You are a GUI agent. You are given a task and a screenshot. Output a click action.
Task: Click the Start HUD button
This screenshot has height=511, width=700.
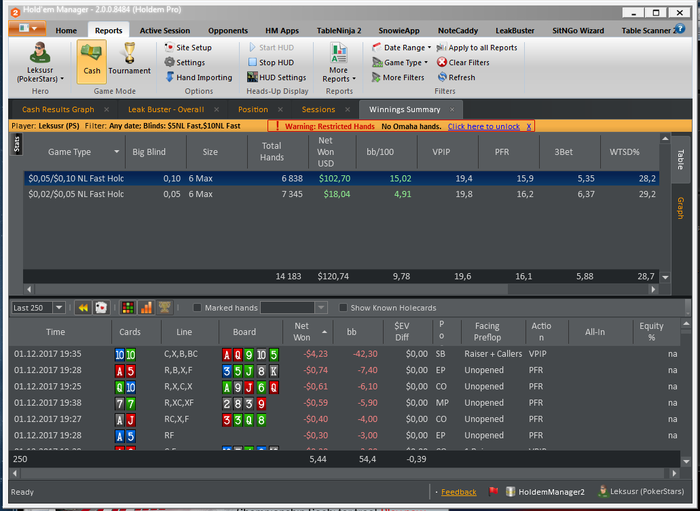(271, 47)
